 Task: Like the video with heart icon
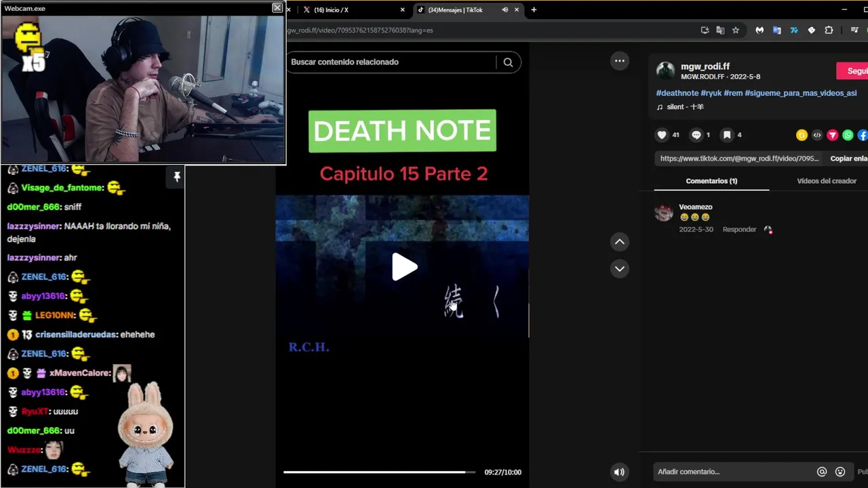tap(662, 135)
